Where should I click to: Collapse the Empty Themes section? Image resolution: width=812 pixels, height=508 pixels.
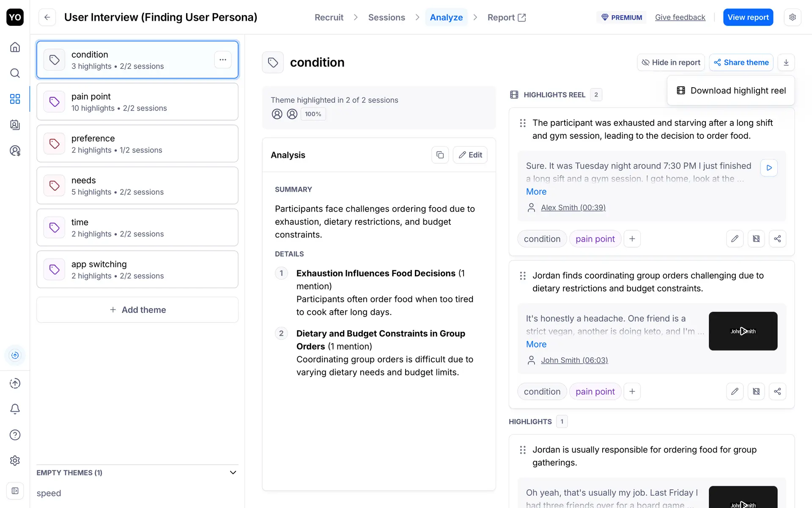pos(233,472)
